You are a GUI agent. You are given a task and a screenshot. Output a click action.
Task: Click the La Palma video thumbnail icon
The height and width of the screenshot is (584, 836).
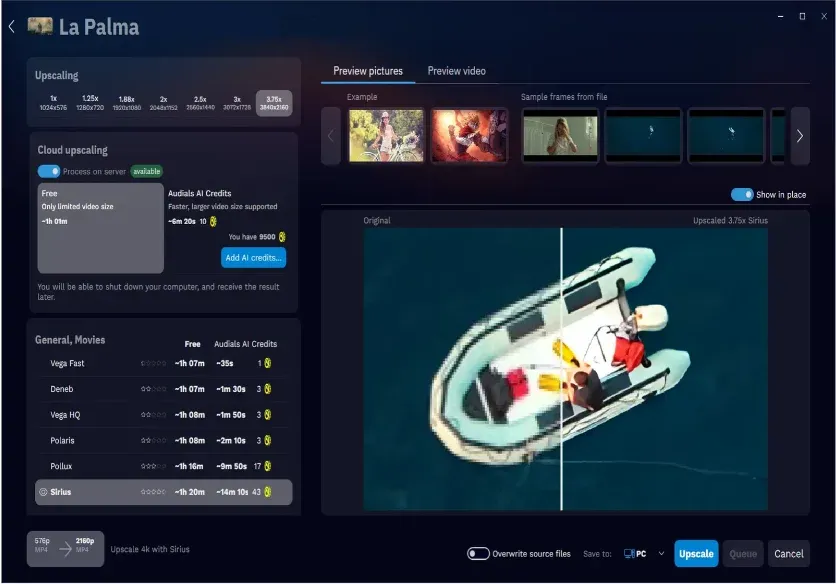click(x=40, y=26)
